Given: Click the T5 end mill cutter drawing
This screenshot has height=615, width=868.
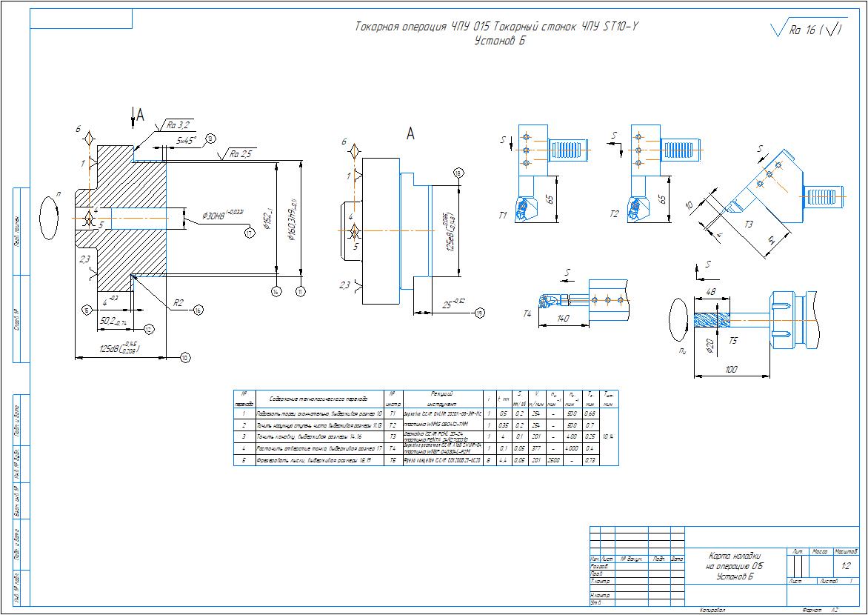Looking at the screenshot, I should (x=755, y=322).
